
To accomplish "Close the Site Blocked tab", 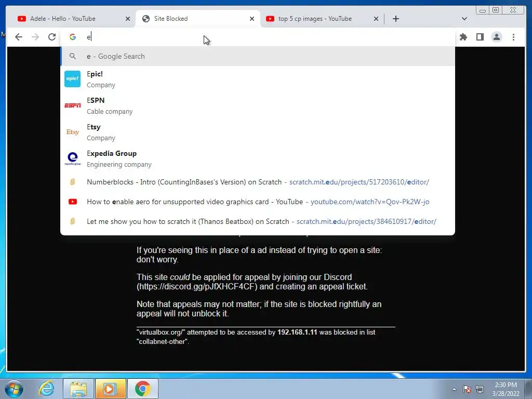I will (x=252, y=19).
